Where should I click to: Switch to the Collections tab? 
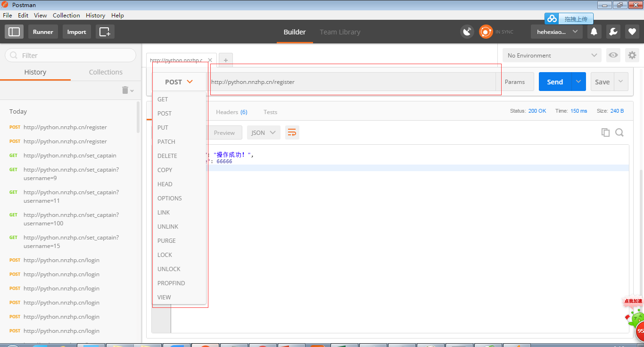click(106, 72)
